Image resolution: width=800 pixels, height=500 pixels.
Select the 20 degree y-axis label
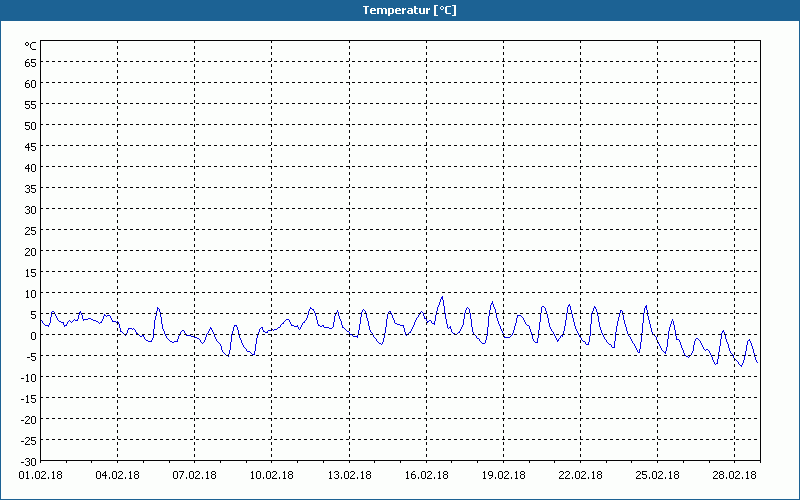point(30,251)
